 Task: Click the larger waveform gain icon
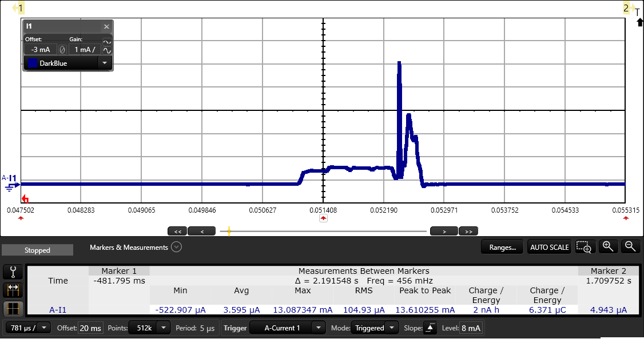(107, 51)
